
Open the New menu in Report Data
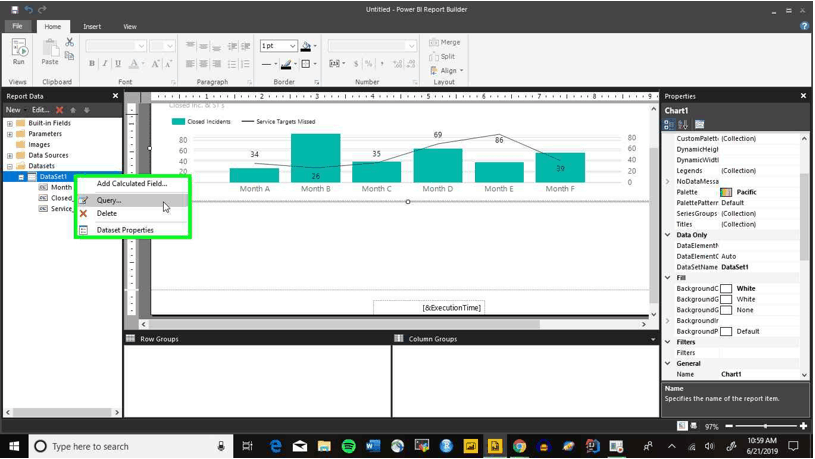point(16,110)
